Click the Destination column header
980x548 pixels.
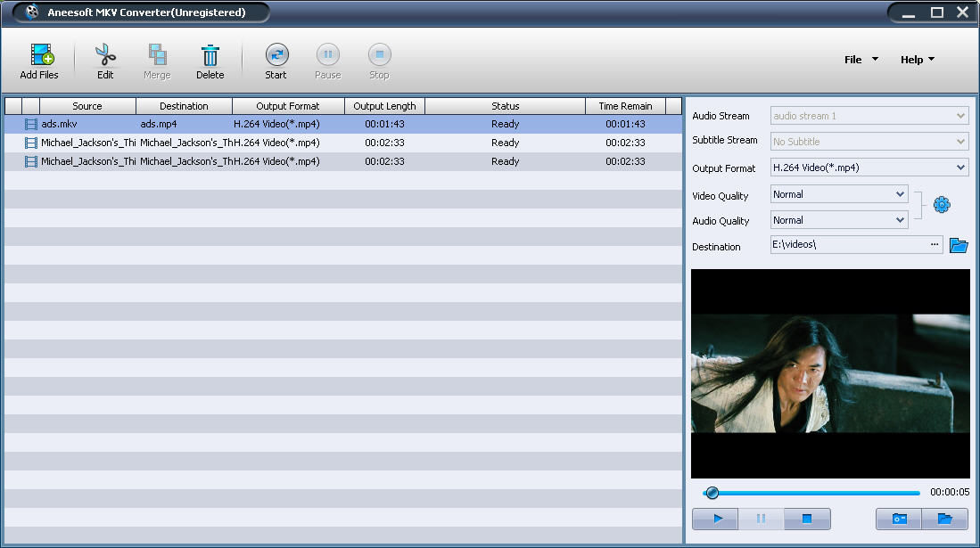[x=184, y=106]
